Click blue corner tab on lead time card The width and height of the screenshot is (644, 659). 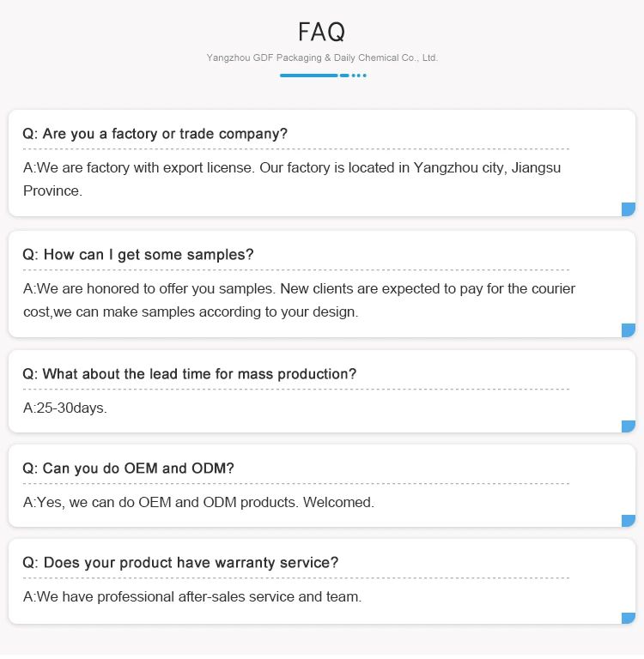(629, 426)
